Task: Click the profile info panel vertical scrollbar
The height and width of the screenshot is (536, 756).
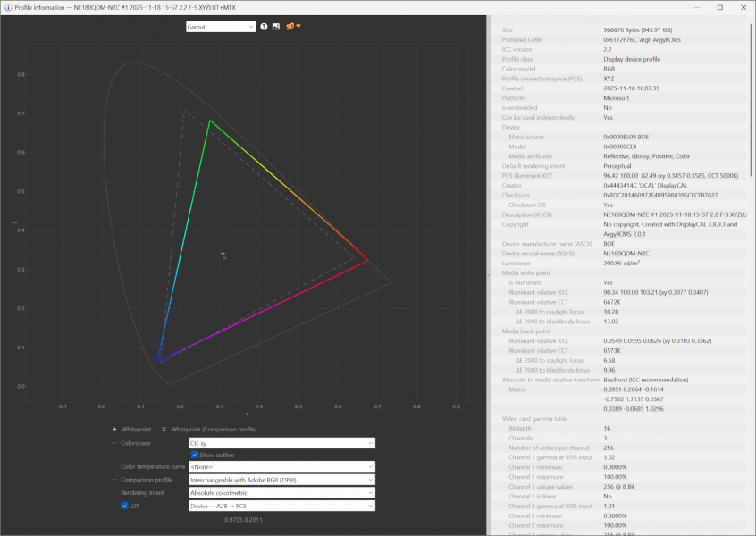Action: (x=751, y=134)
